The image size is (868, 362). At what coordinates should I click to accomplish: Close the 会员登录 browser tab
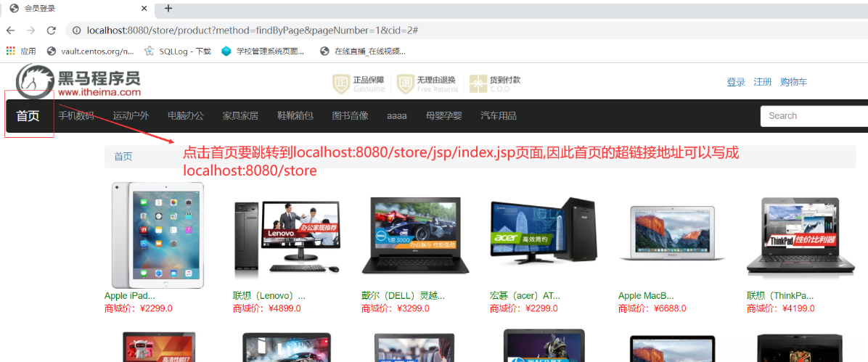pos(144,9)
